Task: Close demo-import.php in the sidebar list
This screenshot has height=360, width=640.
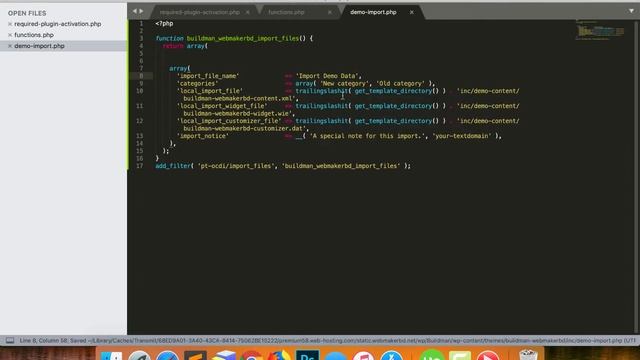Action: pos(10,46)
